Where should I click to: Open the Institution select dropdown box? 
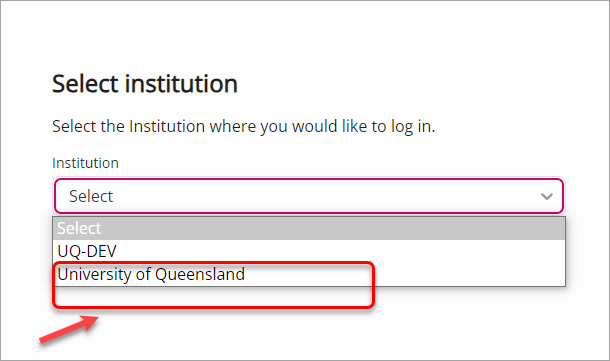click(309, 196)
